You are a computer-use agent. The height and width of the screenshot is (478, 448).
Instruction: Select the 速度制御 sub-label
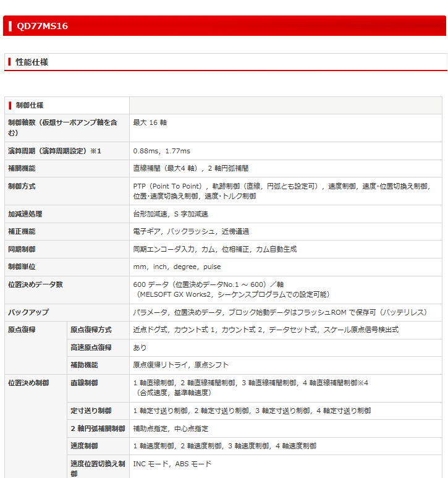coord(84,446)
